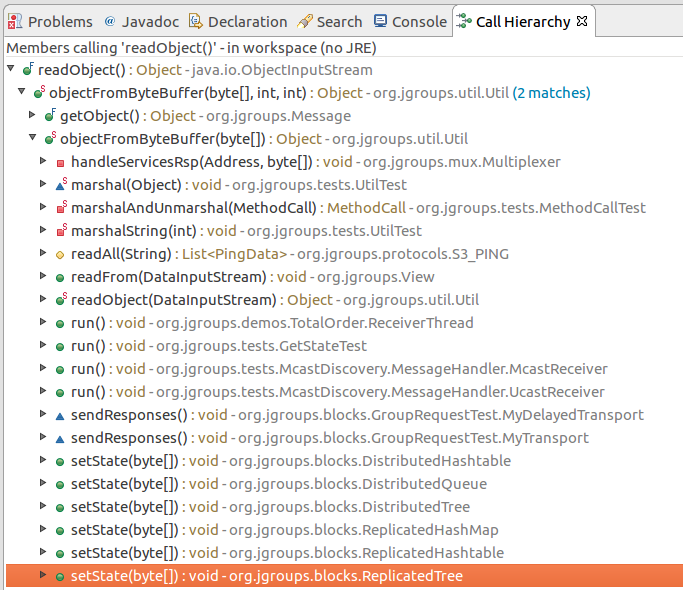Expand the marshalString(int) node

click(43, 230)
